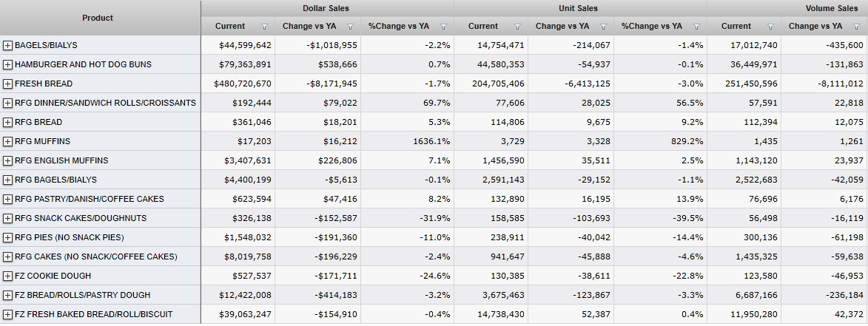Expand the BAGELS/BIALYS row
Screen dimensions: 868x326
tap(7, 46)
